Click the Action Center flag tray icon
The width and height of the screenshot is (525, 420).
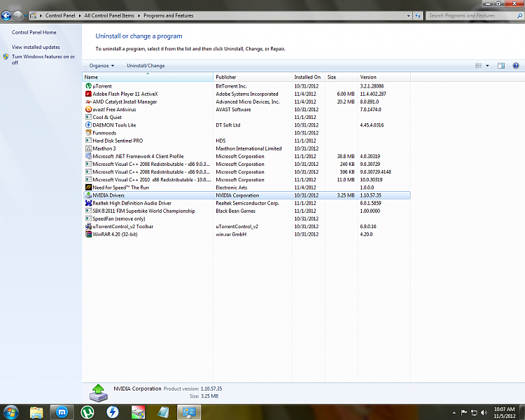(x=463, y=412)
